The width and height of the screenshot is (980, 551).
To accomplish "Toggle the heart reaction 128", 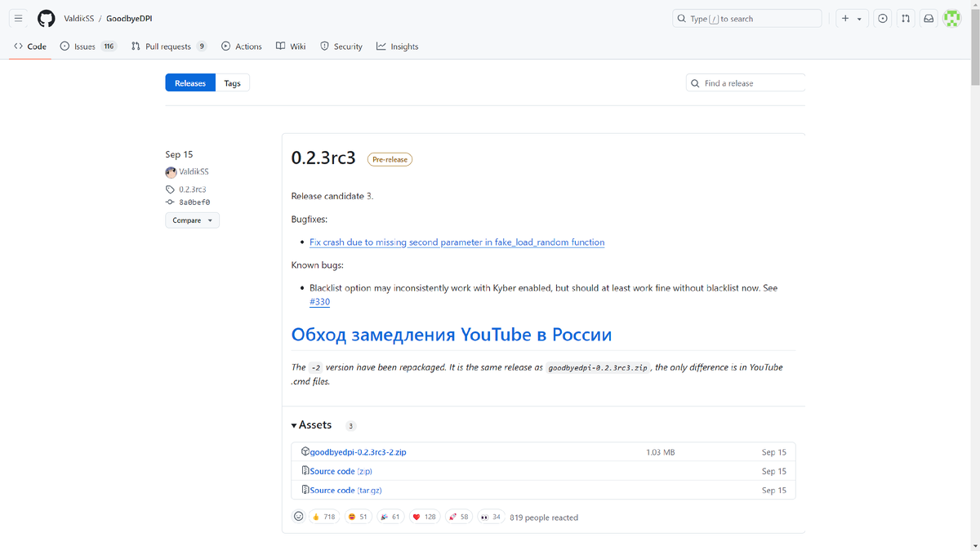I will tap(425, 517).
